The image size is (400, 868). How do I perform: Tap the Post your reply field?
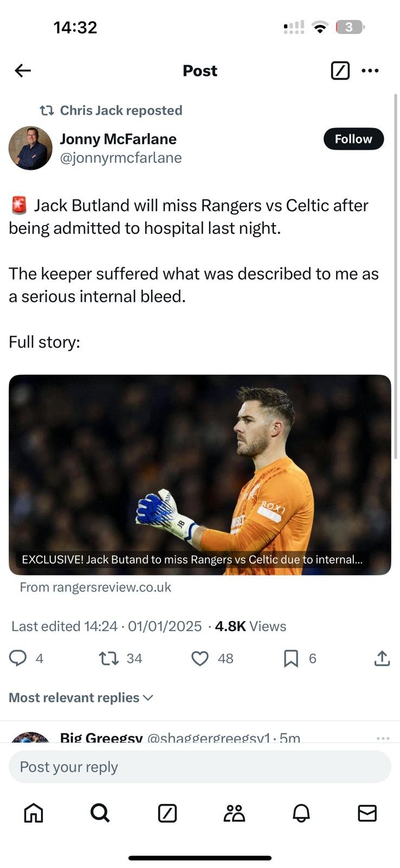coord(199,767)
